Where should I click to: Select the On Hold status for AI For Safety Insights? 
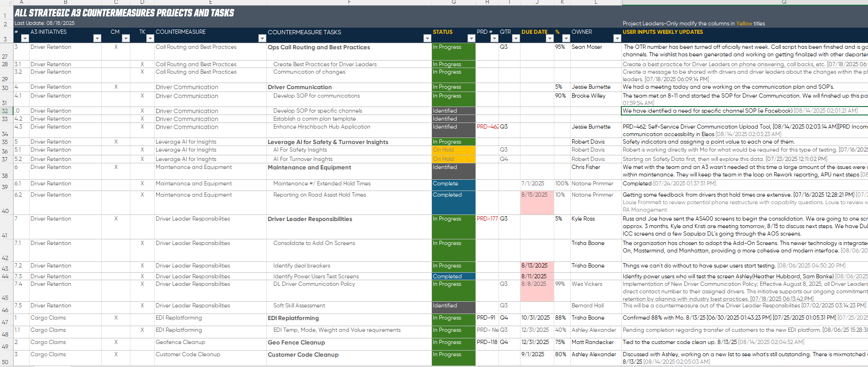click(x=453, y=150)
